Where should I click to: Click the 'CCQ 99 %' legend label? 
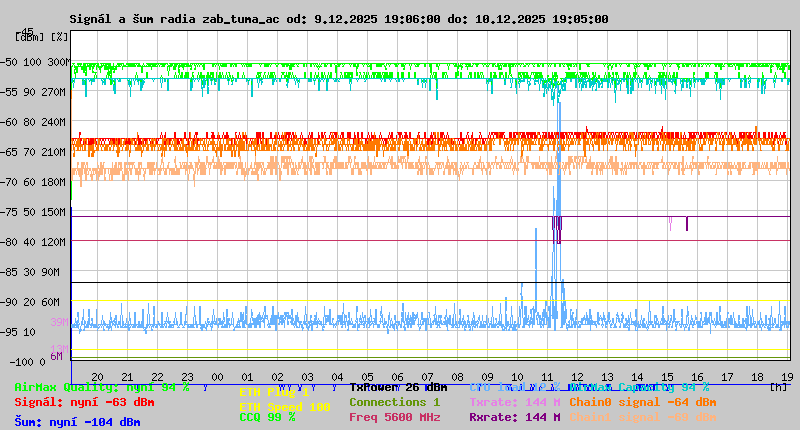point(267,417)
